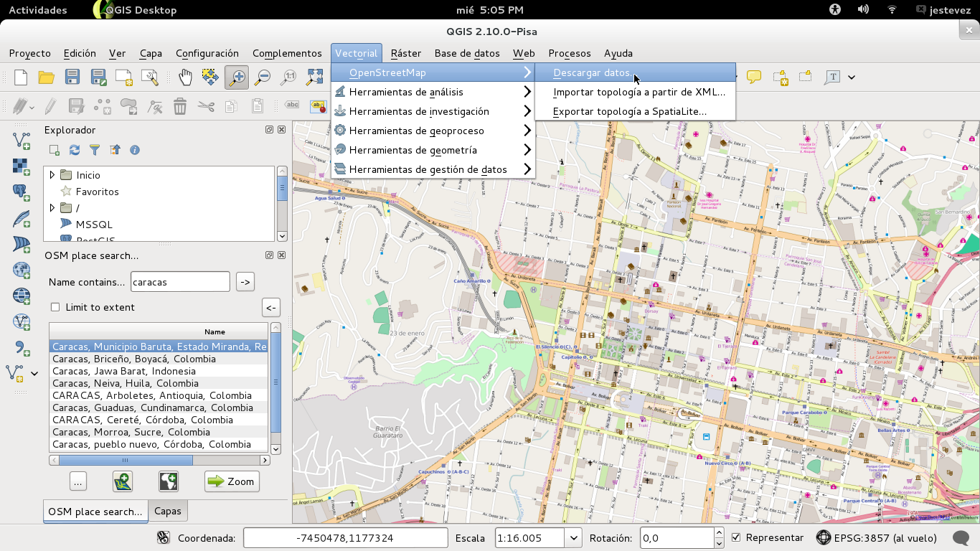The width and height of the screenshot is (980, 551).
Task: Expand Herramientas de análisis submenu
Action: point(433,92)
